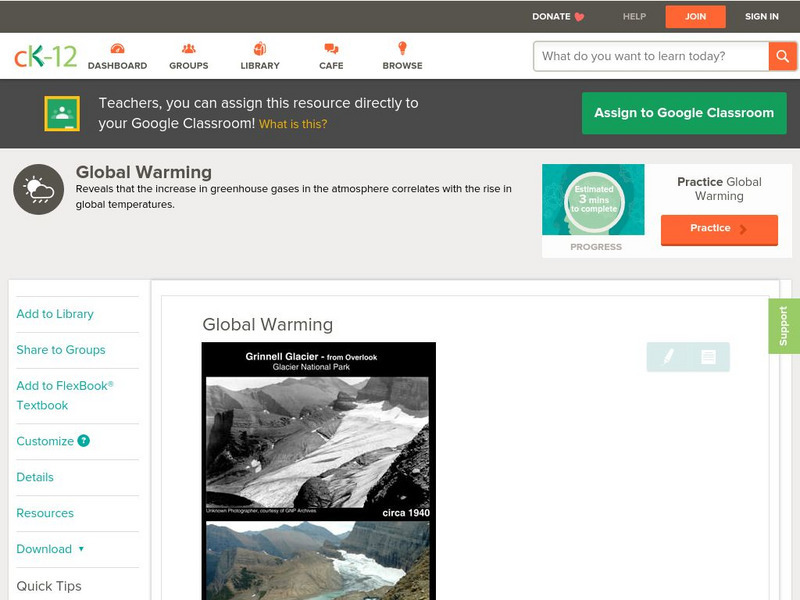
Task: Click the search input field
Action: (651, 56)
